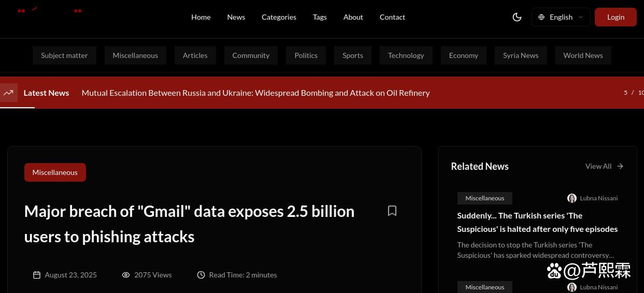Open the About page link
The height and width of the screenshot is (293, 644).
tap(353, 17)
